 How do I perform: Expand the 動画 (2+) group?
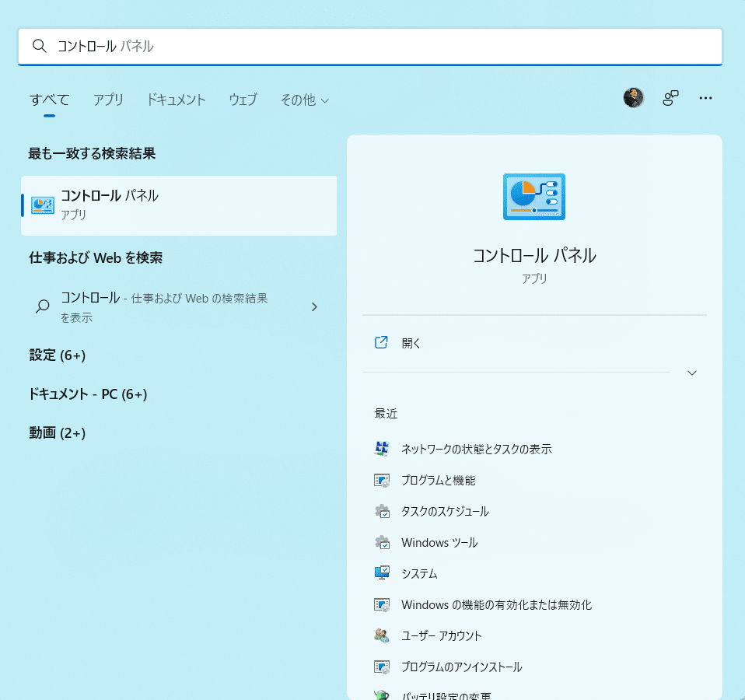tap(58, 433)
